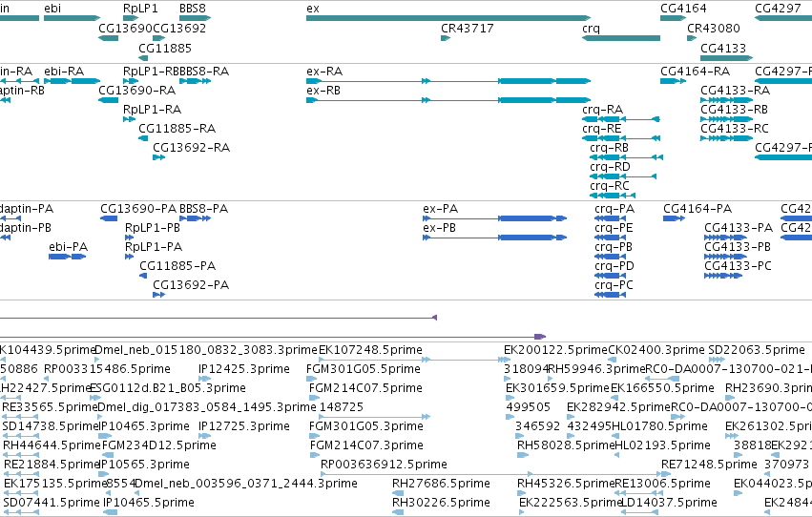The height and width of the screenshot is (517, 812).
Task: Click the FGM214C07.5prime EST label
Action: click(x=365, y=388)
